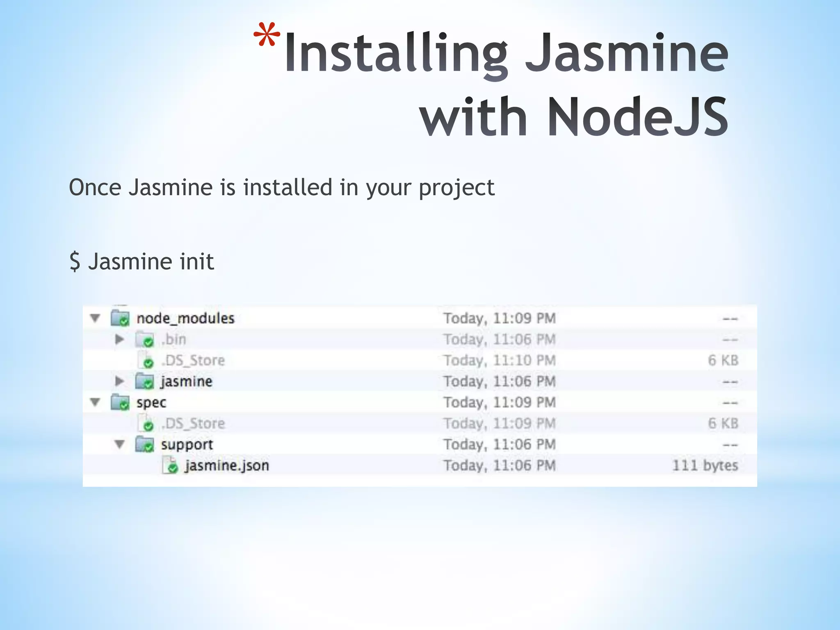The width and height of the screenshot is (840, 630).
Task: Collapse the node_modules folder disclosure triangle
Action: coord(95,318)
